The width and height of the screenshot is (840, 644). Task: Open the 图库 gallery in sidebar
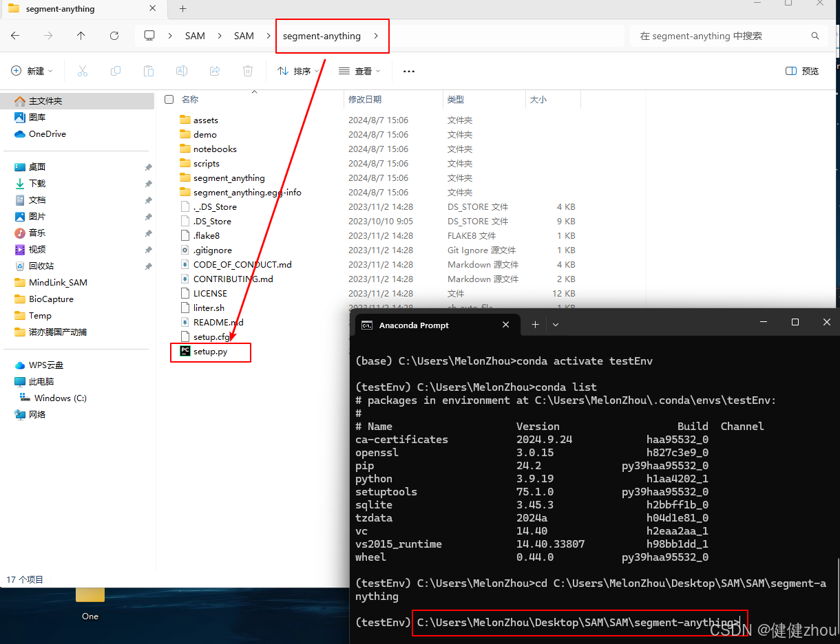[37, 118]
